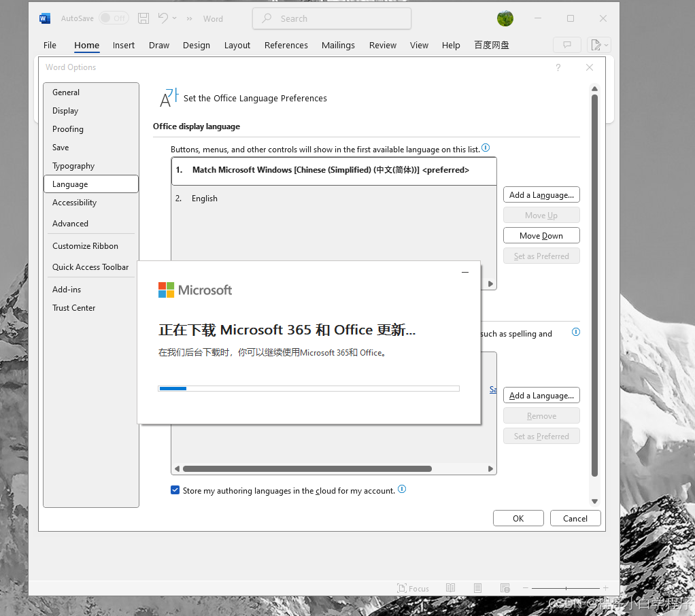This screenshot has height=616, width=695.
Task: Switch to the References tab
Action: coord(286,45)
